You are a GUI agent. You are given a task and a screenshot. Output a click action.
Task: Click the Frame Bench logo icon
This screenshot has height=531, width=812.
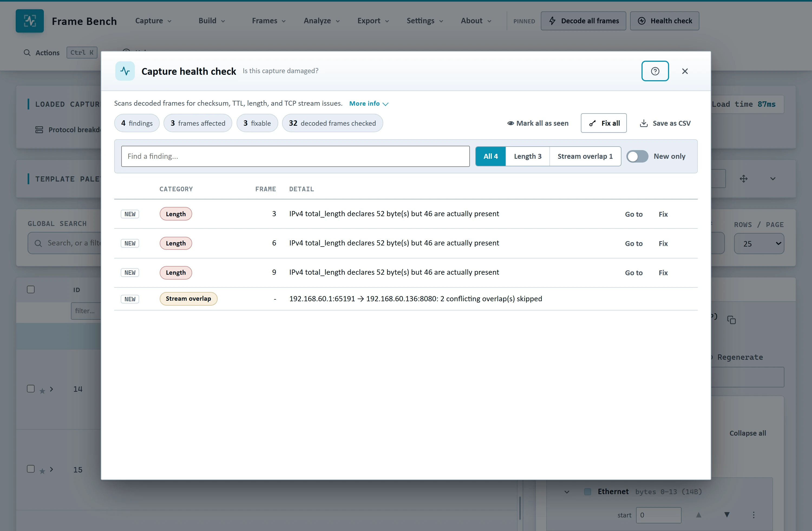point(30,21)
